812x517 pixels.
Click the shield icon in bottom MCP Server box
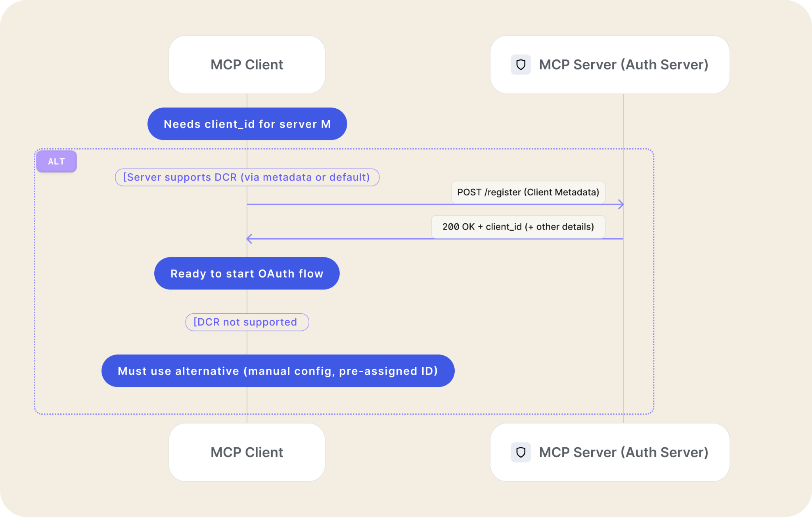521,452
